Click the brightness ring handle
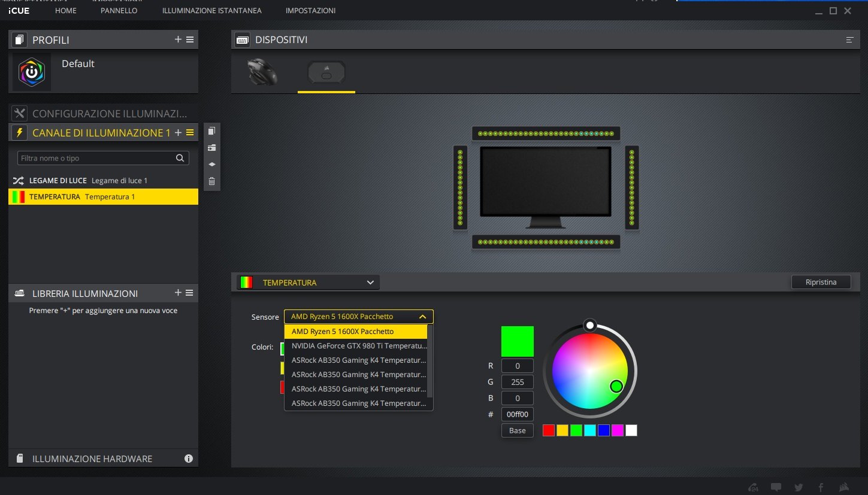The width and height of the screenshot is (868, 495). [590, 325]
